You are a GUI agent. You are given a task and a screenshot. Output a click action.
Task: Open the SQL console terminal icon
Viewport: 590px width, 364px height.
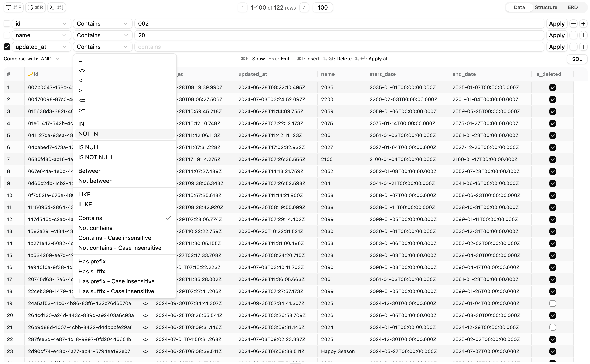(x=52, y=7)
